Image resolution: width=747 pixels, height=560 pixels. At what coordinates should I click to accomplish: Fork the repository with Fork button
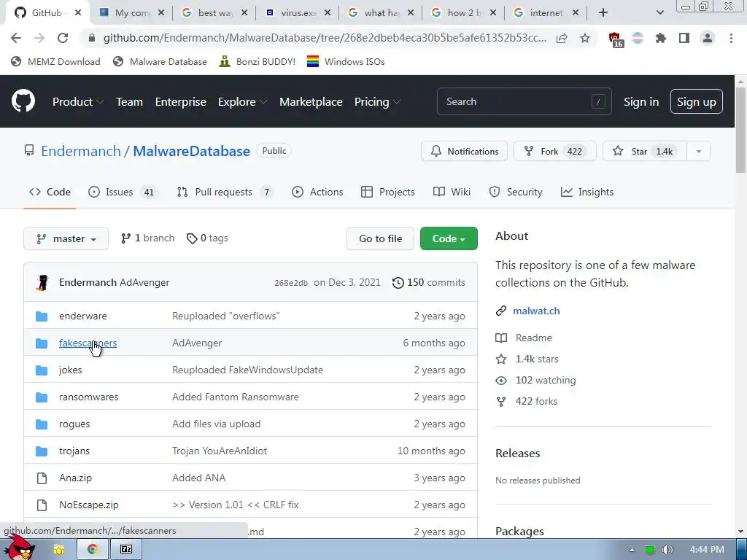click(x=554, y=152)
